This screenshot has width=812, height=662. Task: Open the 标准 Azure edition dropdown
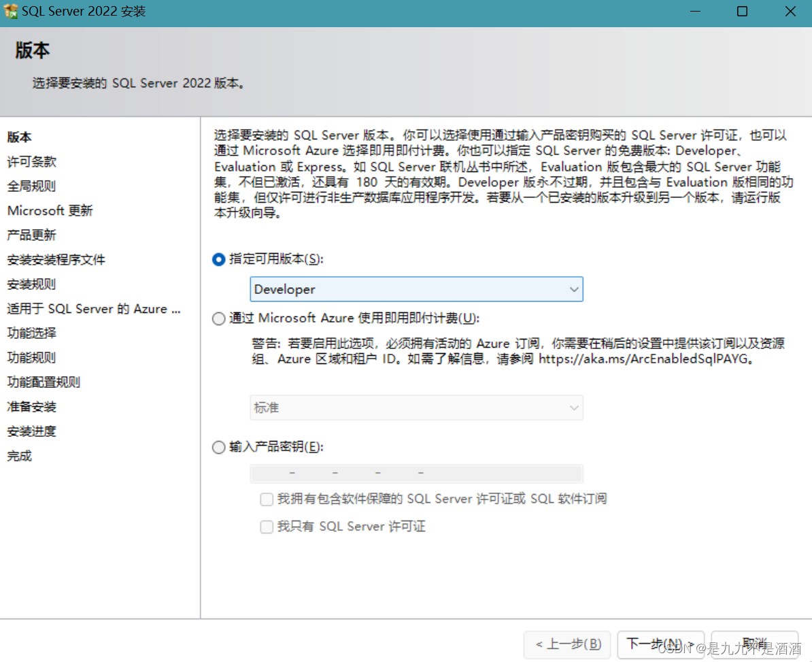point(416,408)
